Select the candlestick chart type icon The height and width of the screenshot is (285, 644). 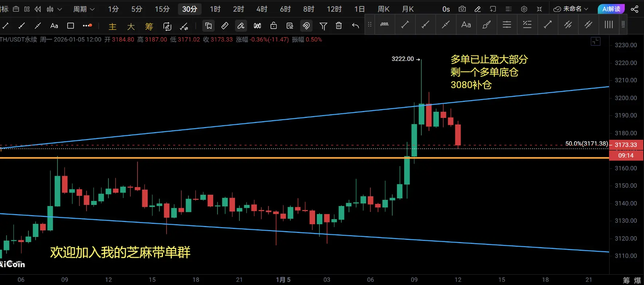(x=50, y=9)
